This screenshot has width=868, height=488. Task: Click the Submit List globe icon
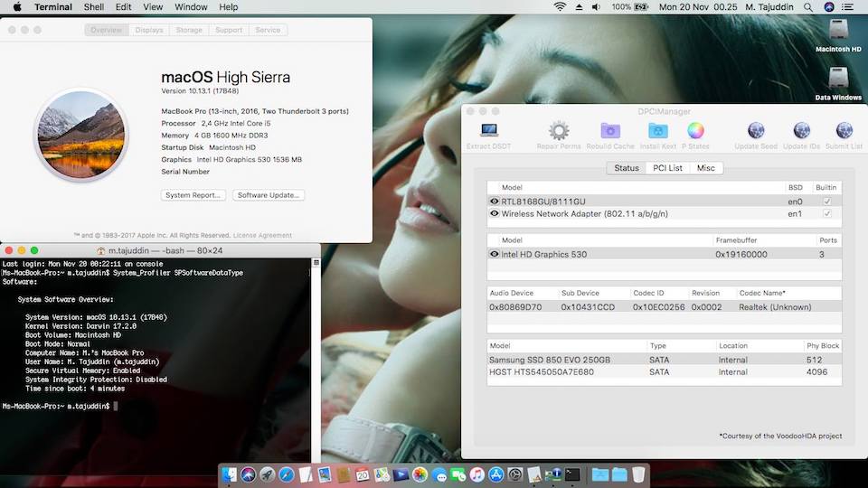tap(844, 131)
